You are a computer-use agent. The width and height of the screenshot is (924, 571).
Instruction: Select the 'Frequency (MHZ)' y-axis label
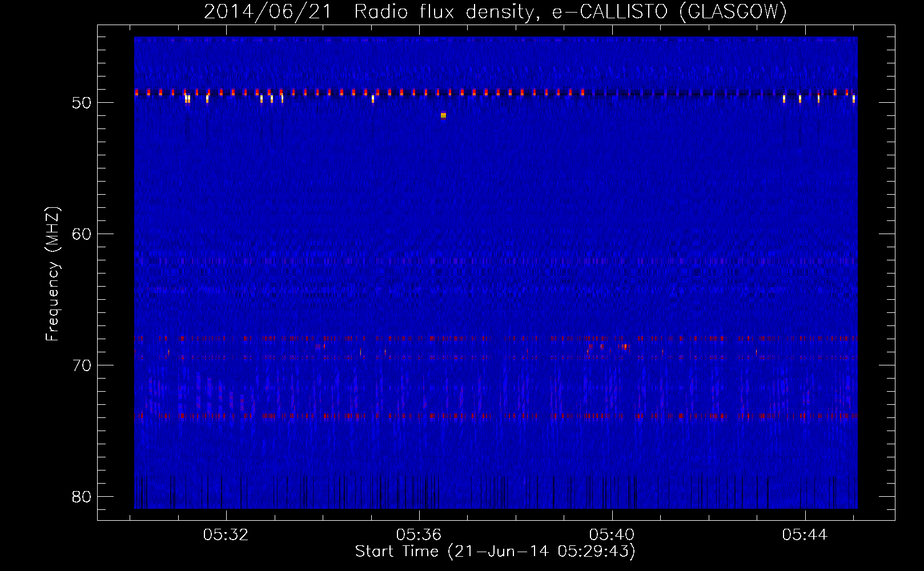coord(52,274)
